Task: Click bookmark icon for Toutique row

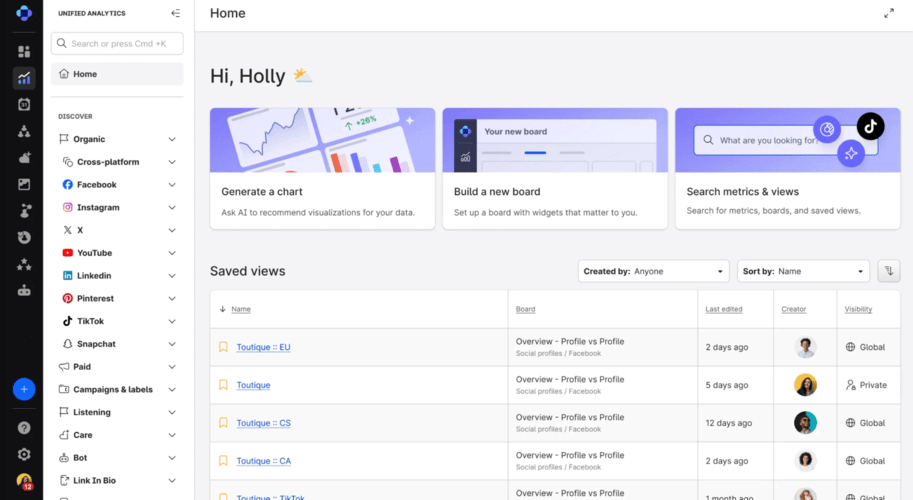Action: point(223,385)
